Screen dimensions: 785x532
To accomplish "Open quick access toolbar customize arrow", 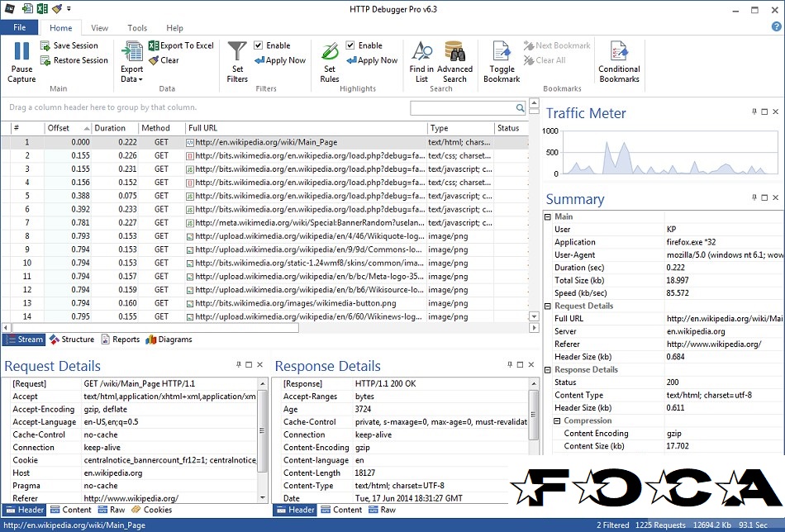I will coord(69,8).
